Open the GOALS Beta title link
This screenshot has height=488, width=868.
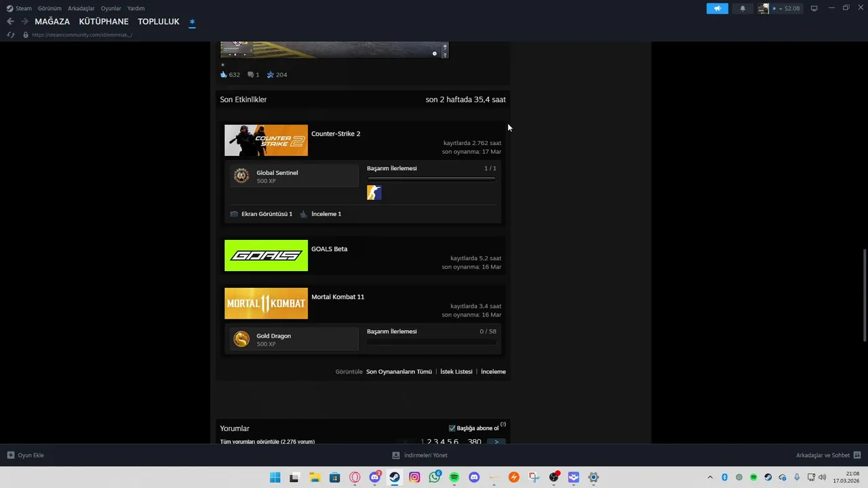pyautogui.click(x=329, y=249)
